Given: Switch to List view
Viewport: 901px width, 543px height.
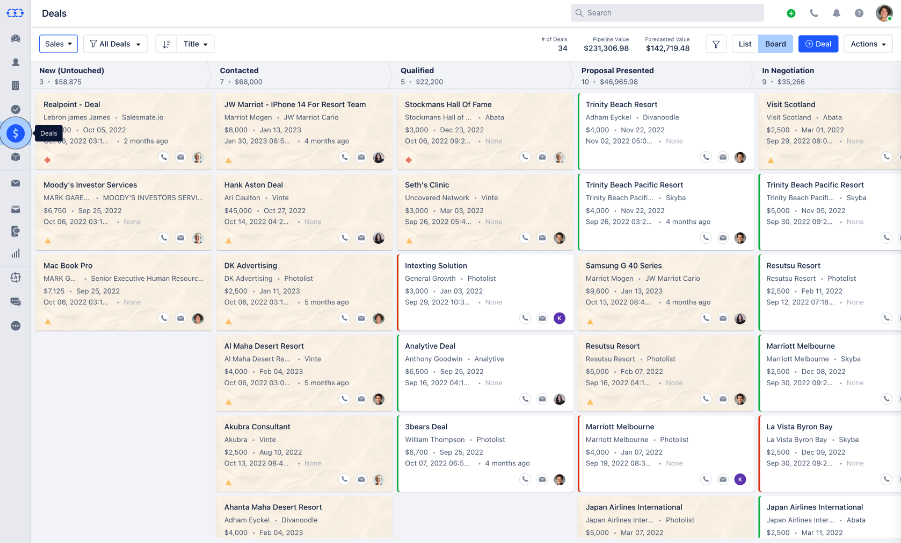Looking at the screenshot, I should click(x=745, y=44).
